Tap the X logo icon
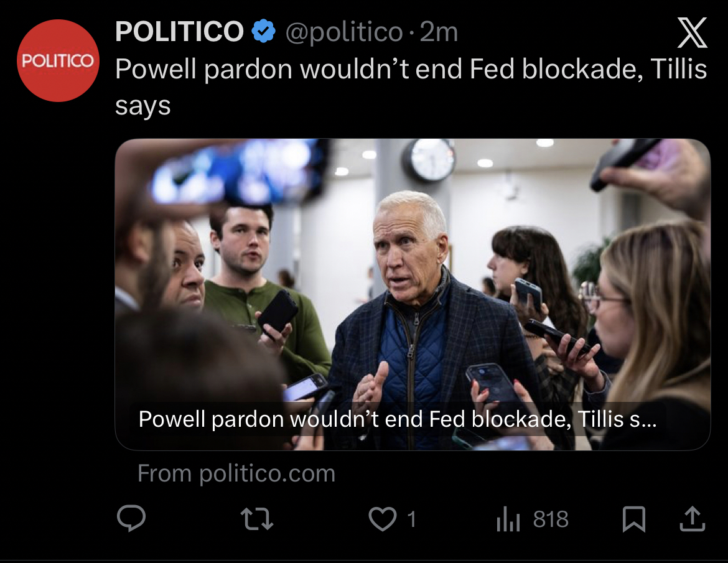Screen dimensions: 728x563 click(692, 33)
